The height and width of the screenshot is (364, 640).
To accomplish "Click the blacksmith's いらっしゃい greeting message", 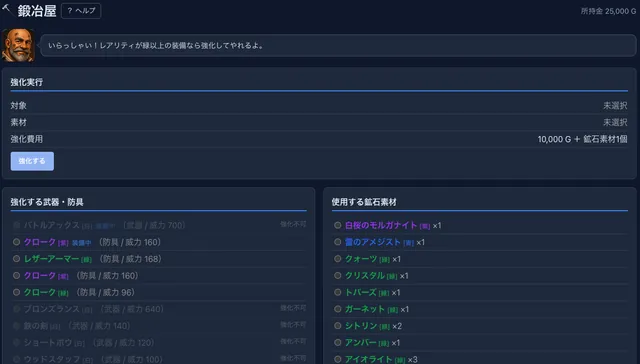I will click(x=156, y=46).
